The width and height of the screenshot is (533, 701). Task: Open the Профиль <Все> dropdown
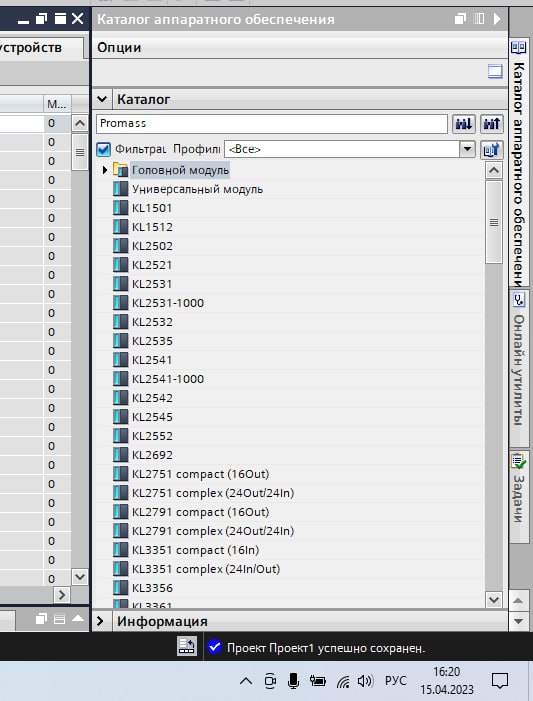(x=349, y=149)
